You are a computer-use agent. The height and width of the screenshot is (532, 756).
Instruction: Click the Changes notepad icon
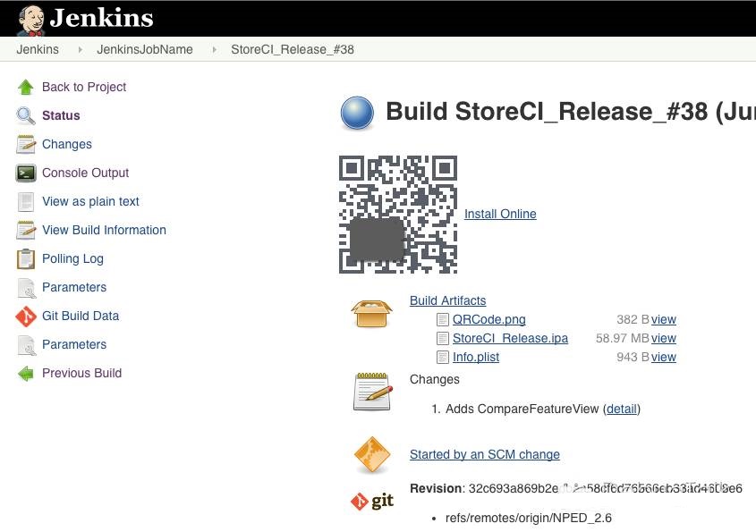[x=371, y=391]
